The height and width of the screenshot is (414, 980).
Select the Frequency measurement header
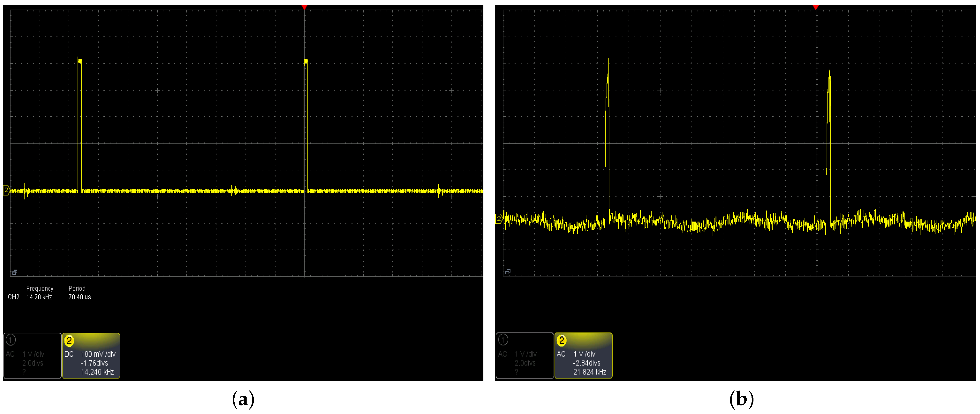tap(40, 288)
